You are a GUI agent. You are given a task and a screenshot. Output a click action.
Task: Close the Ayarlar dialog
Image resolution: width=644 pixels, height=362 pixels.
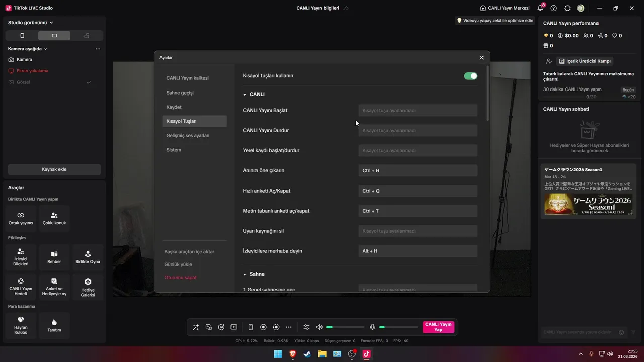click(481, 58)
